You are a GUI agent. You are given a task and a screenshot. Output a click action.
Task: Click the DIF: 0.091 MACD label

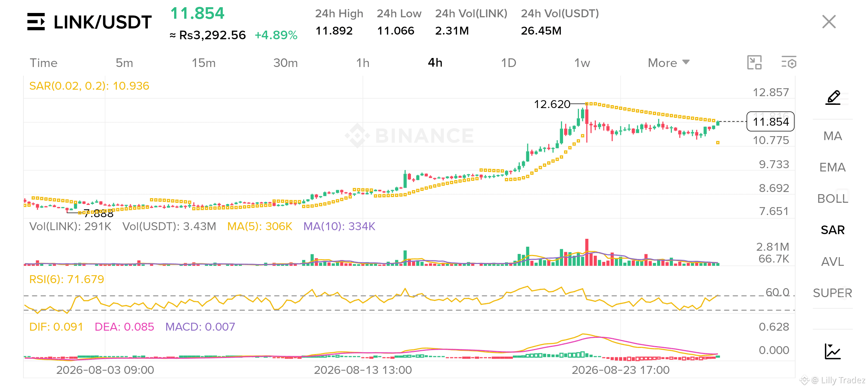[x=56, y=327]
